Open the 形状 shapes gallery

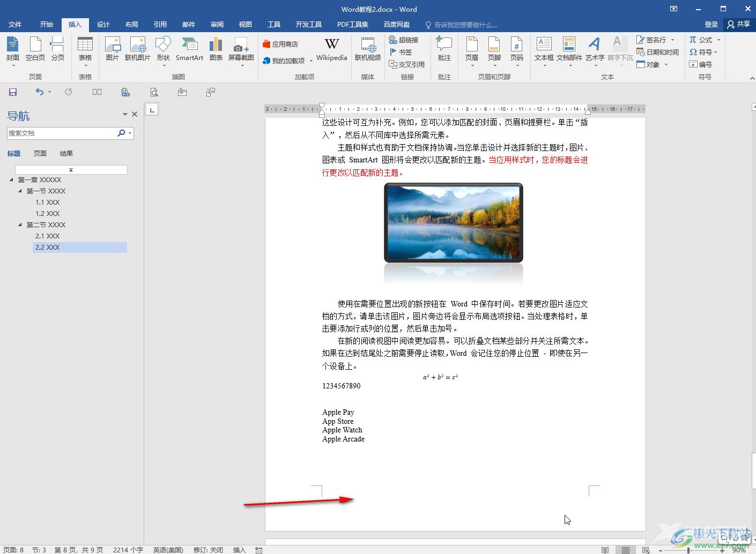coord(164,51)
